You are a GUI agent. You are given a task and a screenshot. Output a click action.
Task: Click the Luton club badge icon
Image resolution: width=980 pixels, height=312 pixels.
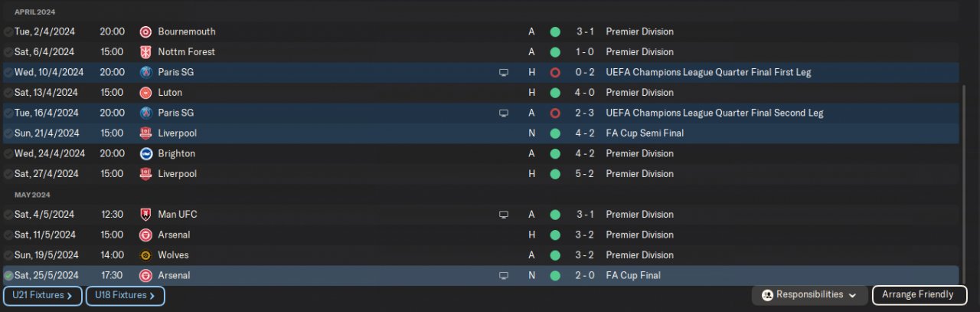[x=145, y=93]
